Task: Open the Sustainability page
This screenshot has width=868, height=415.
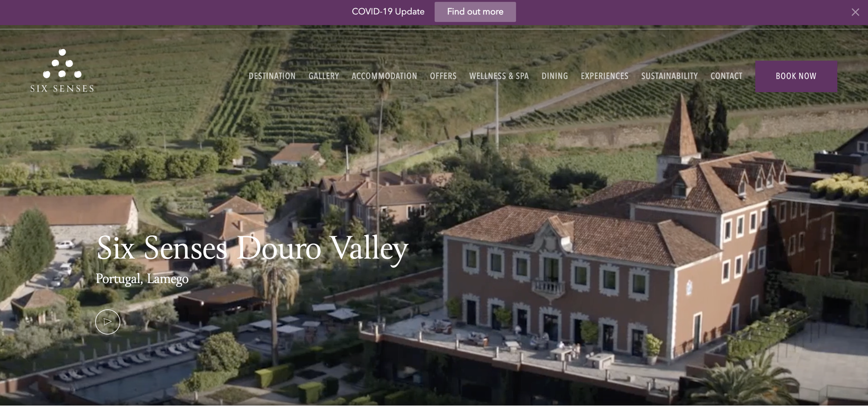Action: 669,76
